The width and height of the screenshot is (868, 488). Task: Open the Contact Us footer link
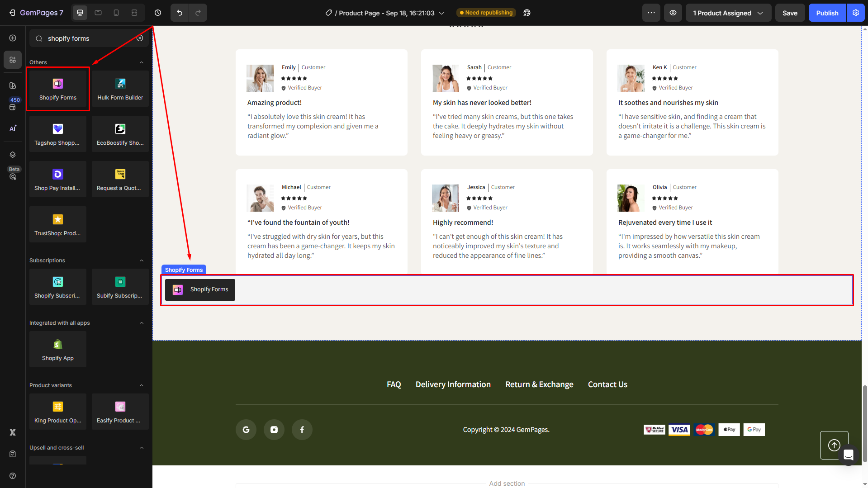607,384
